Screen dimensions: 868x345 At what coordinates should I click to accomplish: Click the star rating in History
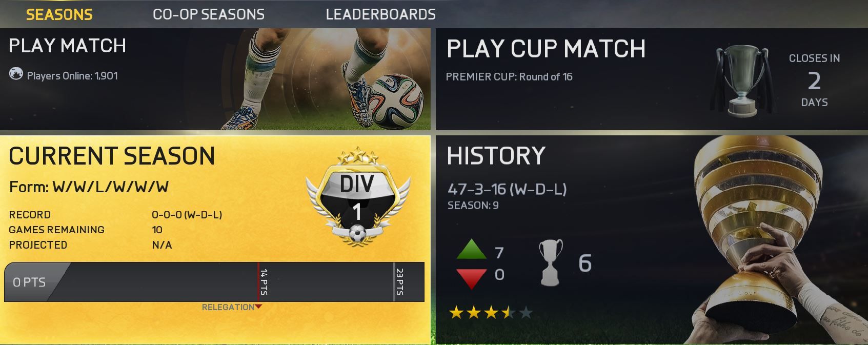[x=491, y=312]
